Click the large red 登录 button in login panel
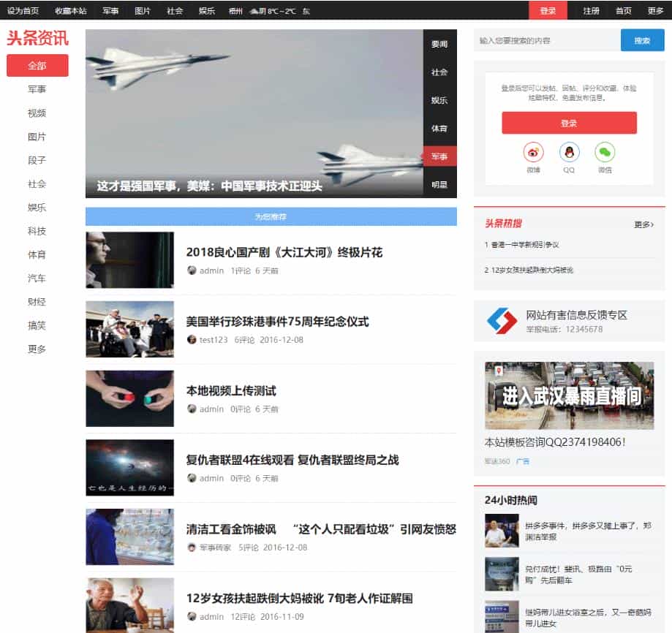Viewport: 672px width, 633px height. [x=569, y=123]
